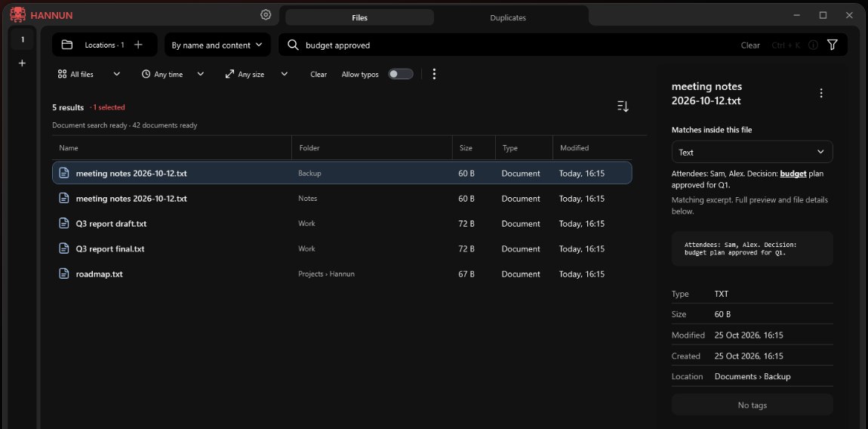868x429 pixels.
Task: Open the Text matches dropdown
Action: click(752, 152)
